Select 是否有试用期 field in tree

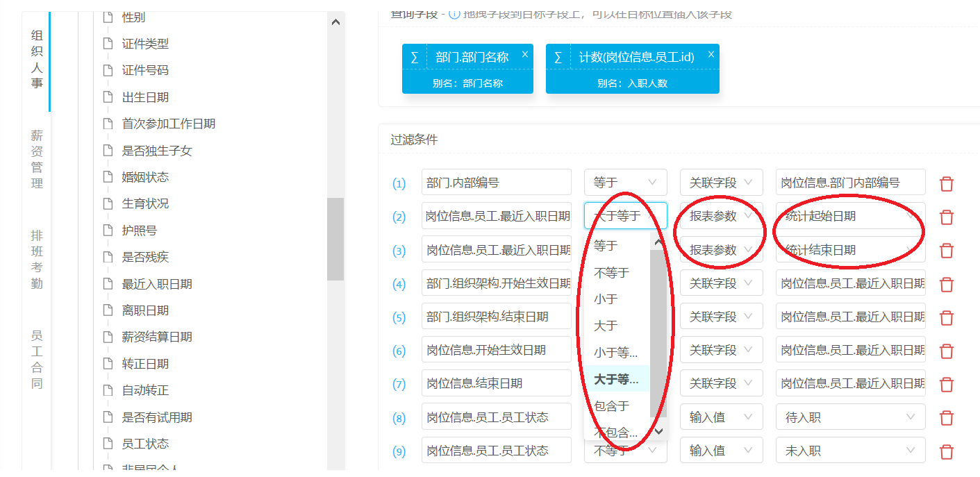coord(157,417)
